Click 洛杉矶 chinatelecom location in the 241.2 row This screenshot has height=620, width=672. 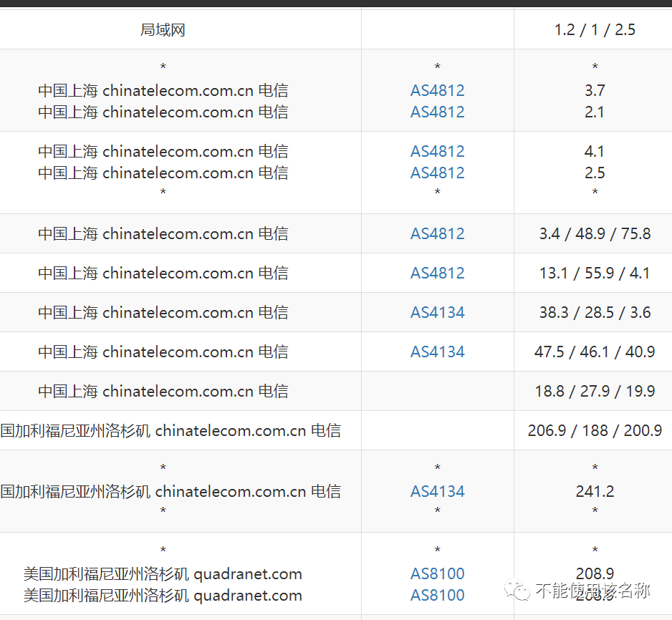pos(171,491)
